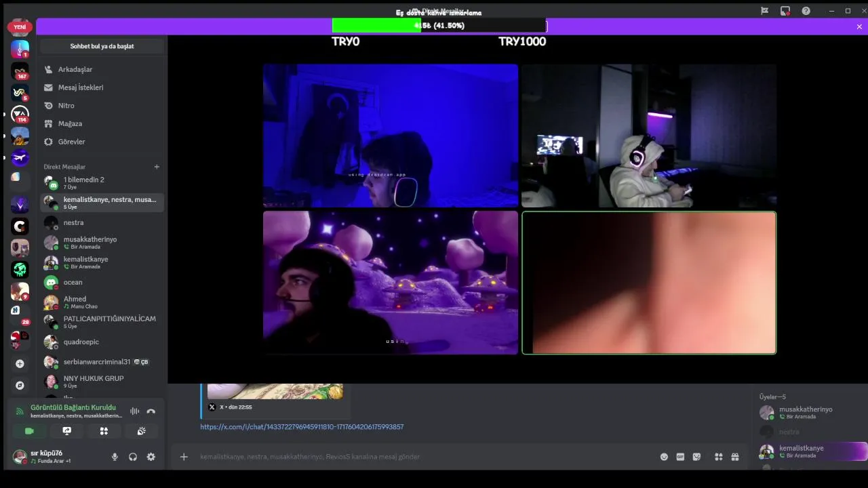Open activities launcher in the call panel
868x488 pixels.
pyautogui.click(x=104, y=430)
